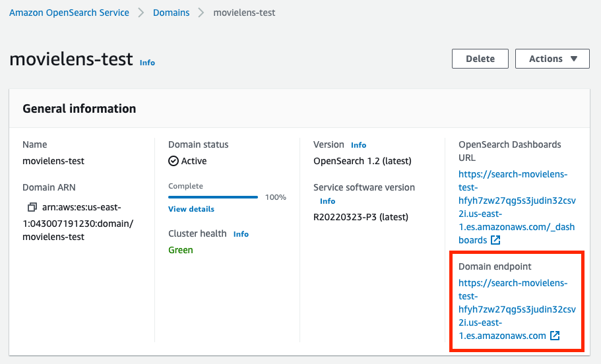Click the Delete button
601x364 pixels.
click(480, 59)
